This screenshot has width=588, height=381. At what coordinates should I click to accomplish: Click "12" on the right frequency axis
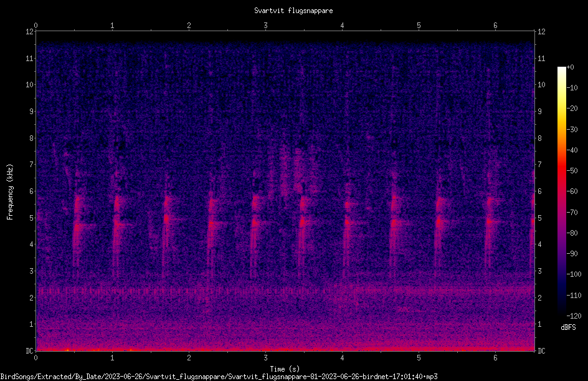point(541,32)
